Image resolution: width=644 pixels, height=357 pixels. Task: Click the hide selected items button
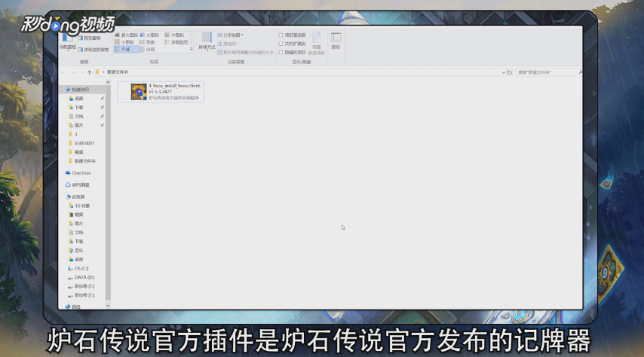tap(316, 44)
